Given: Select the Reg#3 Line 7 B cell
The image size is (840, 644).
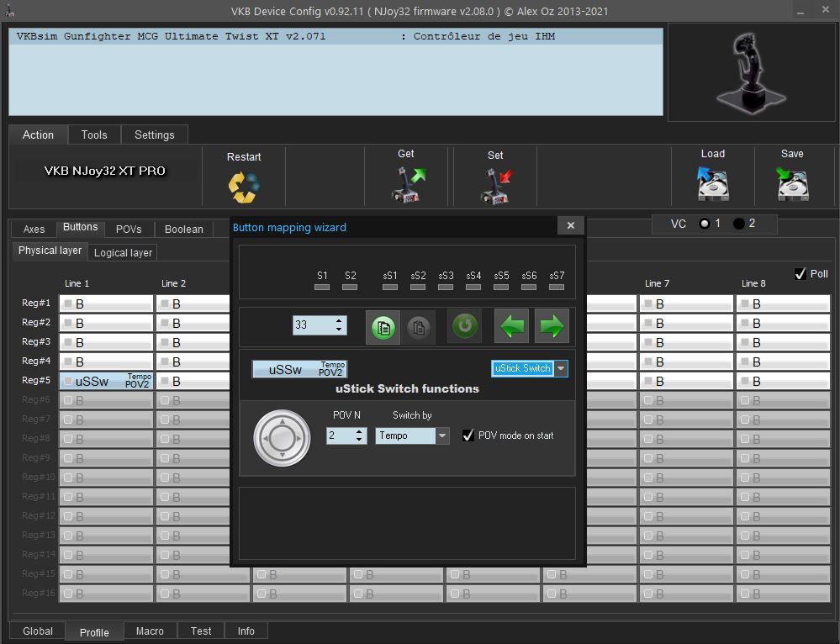Looking at the screenshot, I should 686,342.
